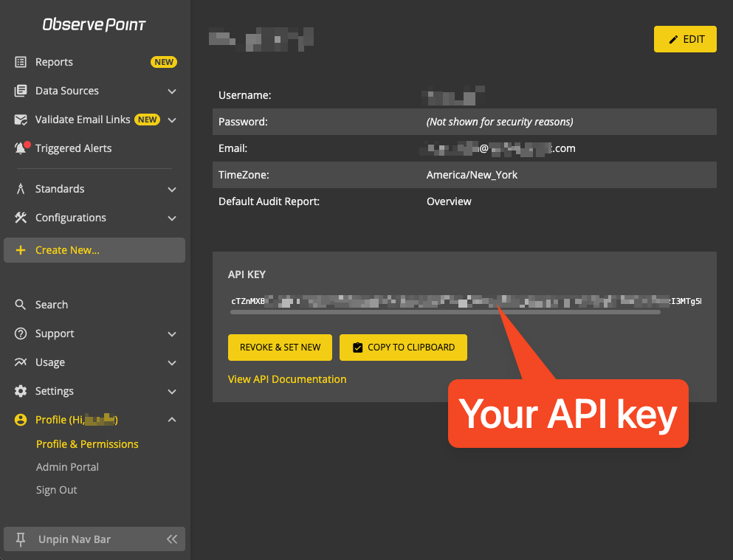Choose Sign Out from the Profile menu
733x560 pixels.
pos(57,490)
